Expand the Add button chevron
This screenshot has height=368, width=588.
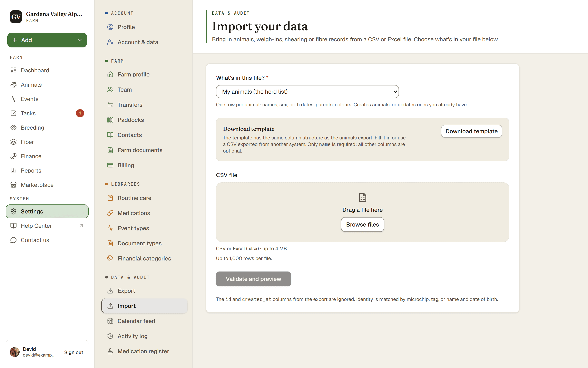pyautogui.click(x=79, y=40)
